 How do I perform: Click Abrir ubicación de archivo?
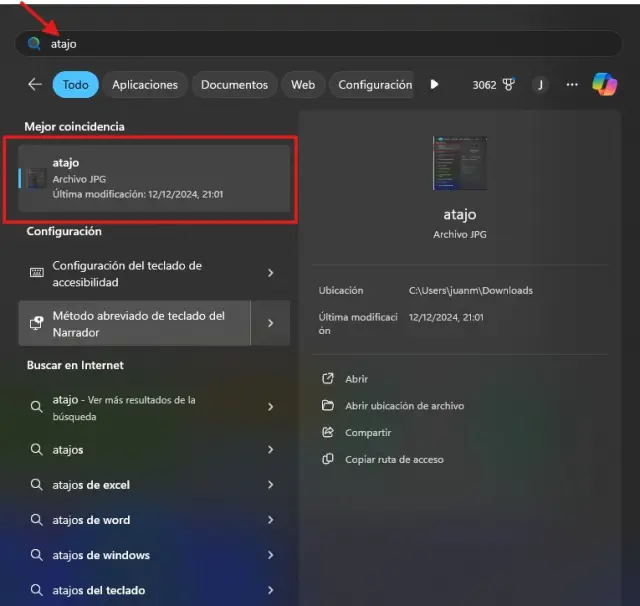[404, 406]
